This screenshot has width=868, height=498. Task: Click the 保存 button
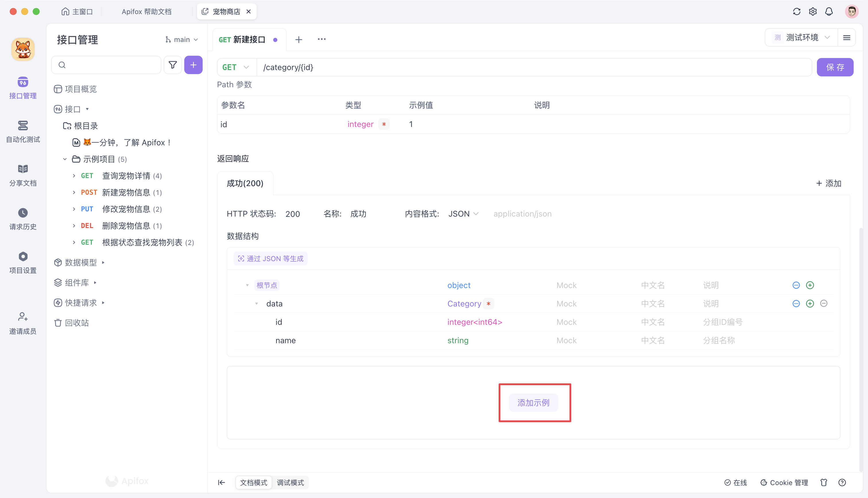835,67
